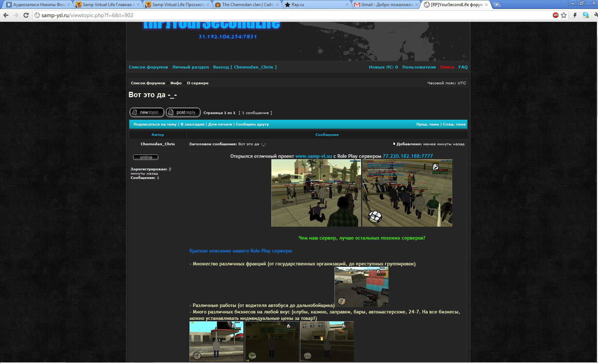Image resolution: width=598 pixels, height=364 pixels.
Task: Click the 'Автор' column header
Action: [158, 134]
